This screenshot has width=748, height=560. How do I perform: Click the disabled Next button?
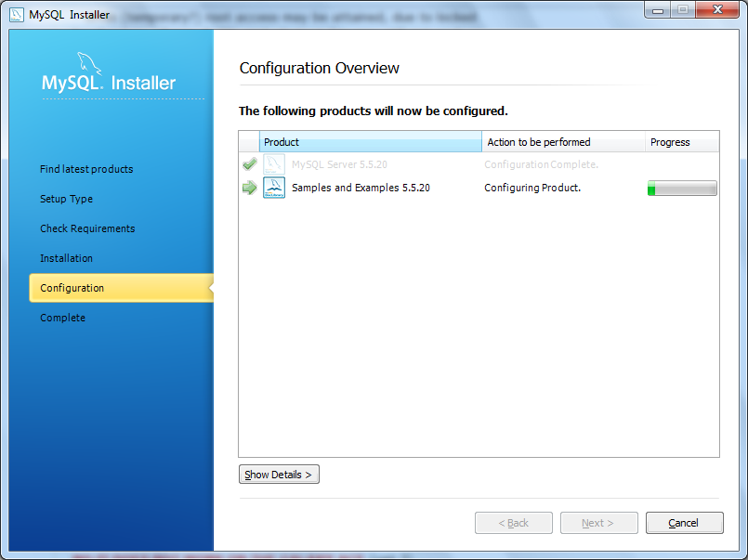coord(598,523)
